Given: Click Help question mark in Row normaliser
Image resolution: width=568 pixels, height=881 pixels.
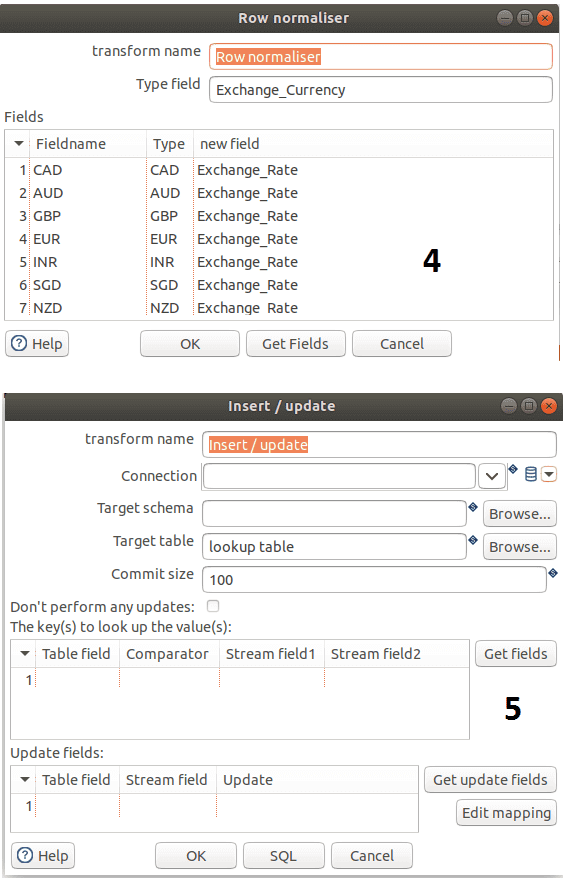Looking at the screenshot, I should 19,343.
